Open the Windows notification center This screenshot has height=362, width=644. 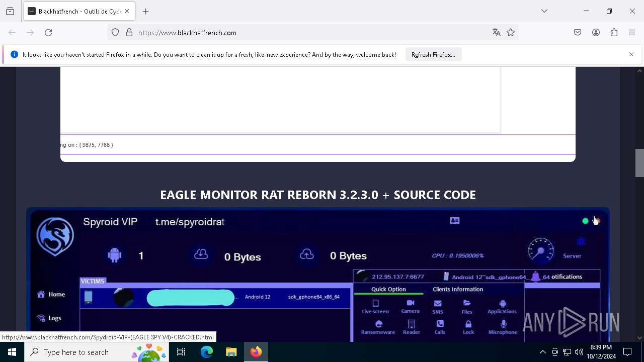627,352
